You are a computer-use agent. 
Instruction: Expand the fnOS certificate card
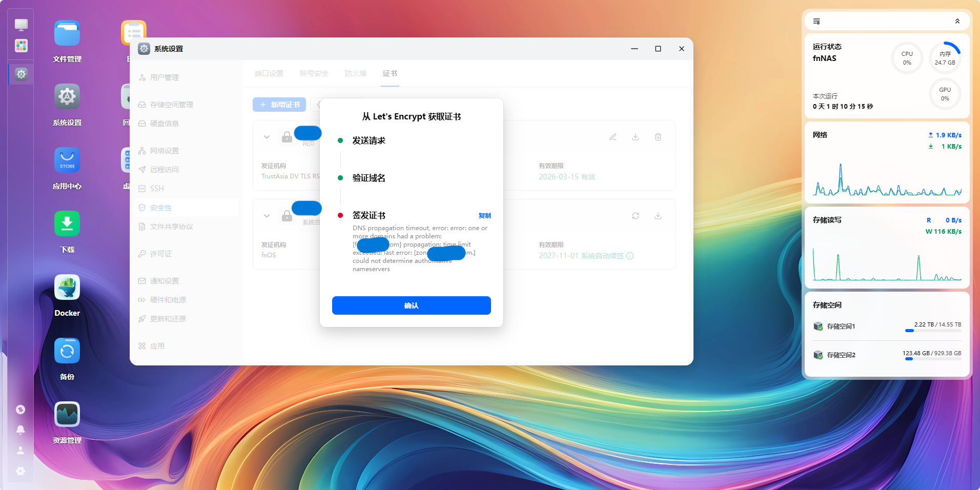tap(267, 216)
